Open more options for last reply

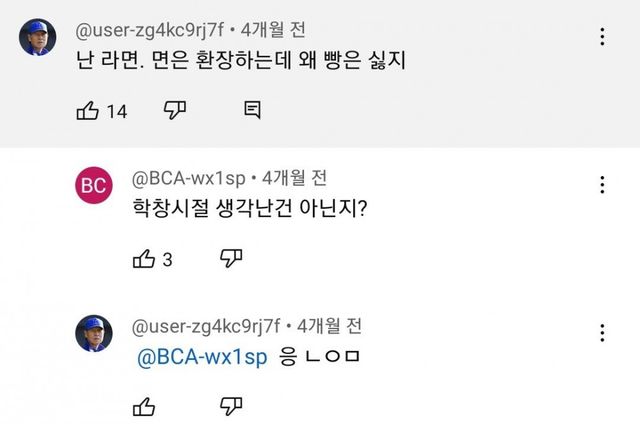point(602,333)
